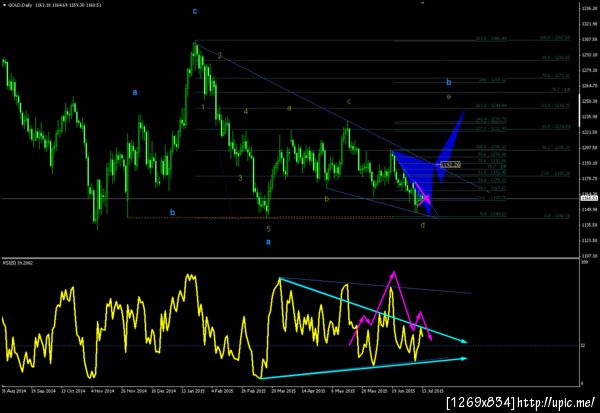Select the blue 'c' wave label at top
Image resolution: width=600 pixels, height=413 pixels.
tap(195, 11)
